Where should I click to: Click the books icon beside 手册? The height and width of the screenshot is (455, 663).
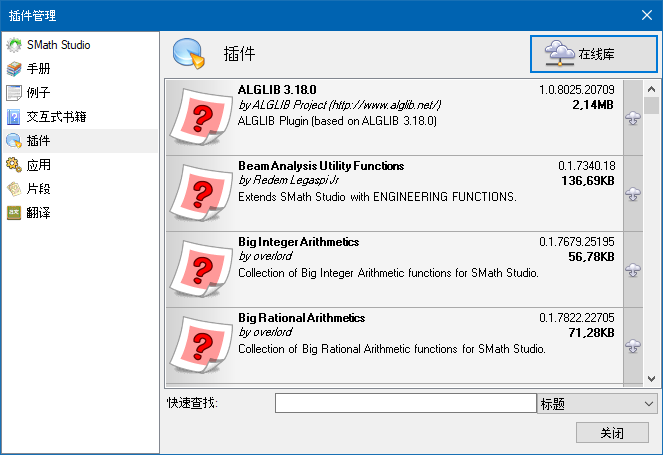coord(14,69)
